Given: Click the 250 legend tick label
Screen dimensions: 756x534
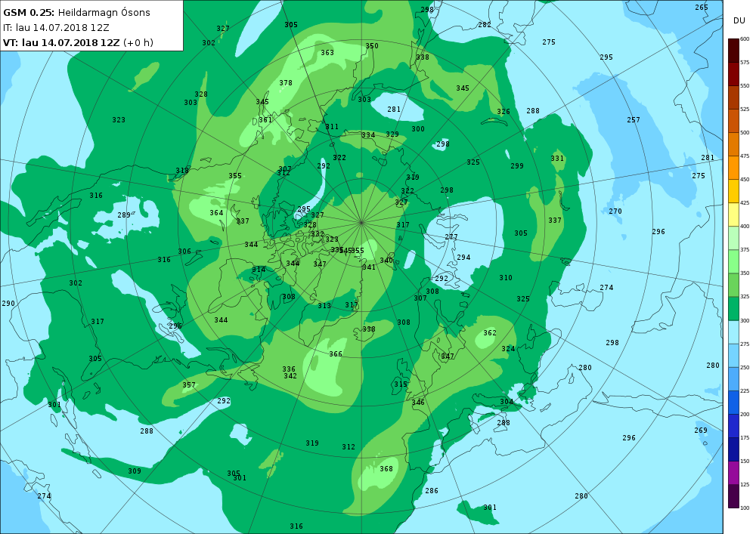Looking at the screenshot, I should [x=745, y=367].
